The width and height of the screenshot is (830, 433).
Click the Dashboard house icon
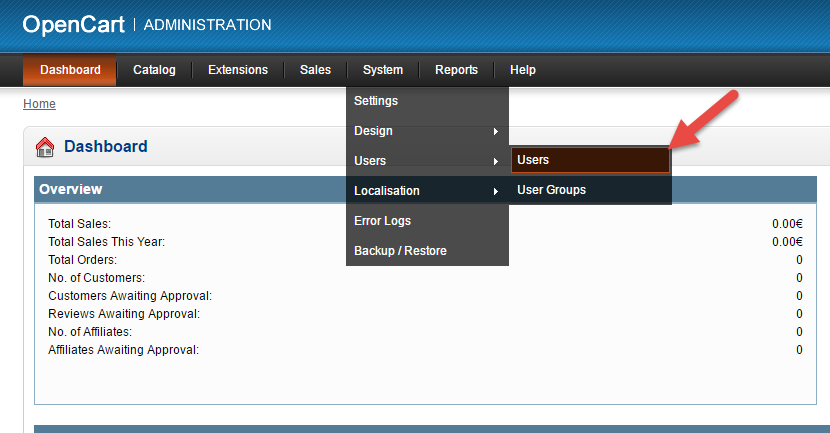[x=45, y=147]
